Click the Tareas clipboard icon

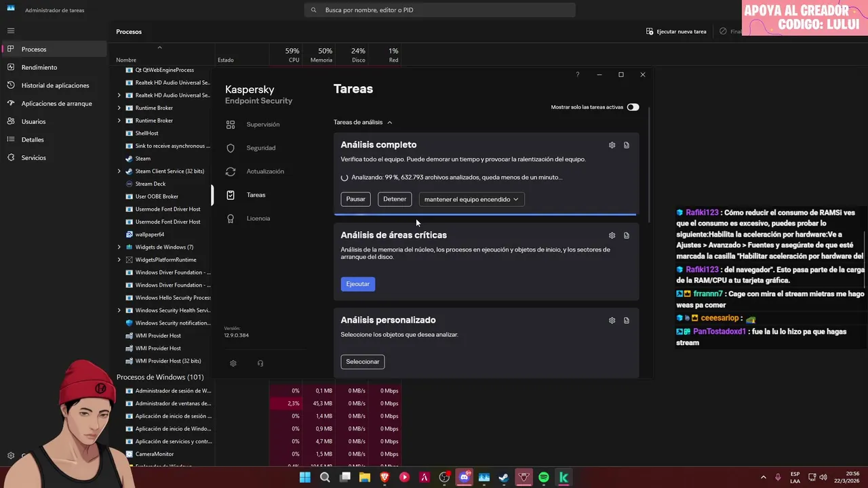point(231,195)
